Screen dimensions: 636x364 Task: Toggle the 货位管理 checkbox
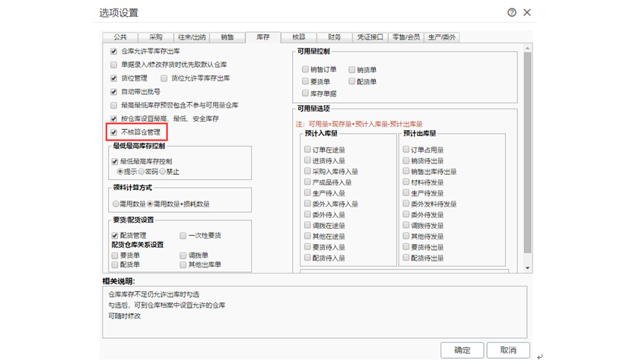point(114,78)
